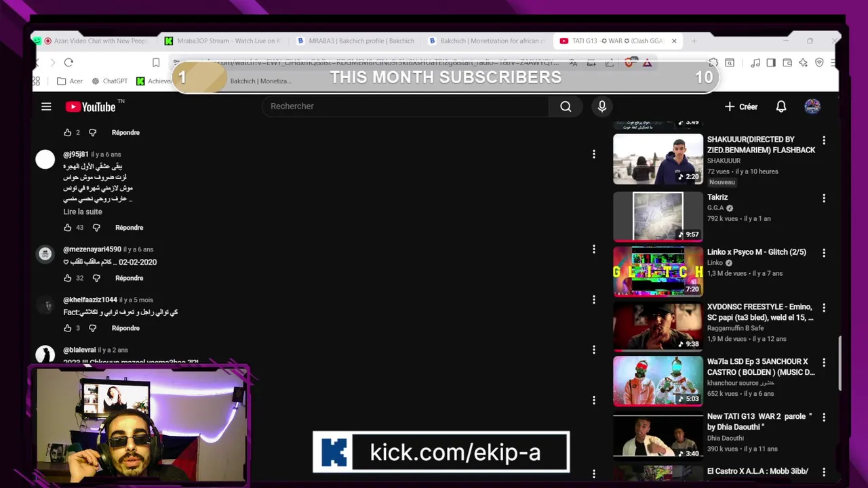This screenshot has height=488, width=868.
Task: Dislike the top comment with 2 likes
Action: [x=93, y=132]
